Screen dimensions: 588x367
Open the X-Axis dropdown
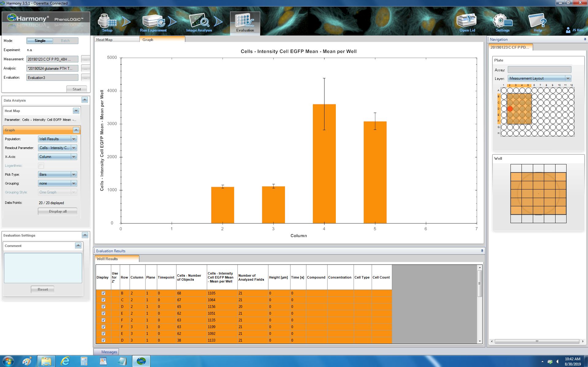58,157
